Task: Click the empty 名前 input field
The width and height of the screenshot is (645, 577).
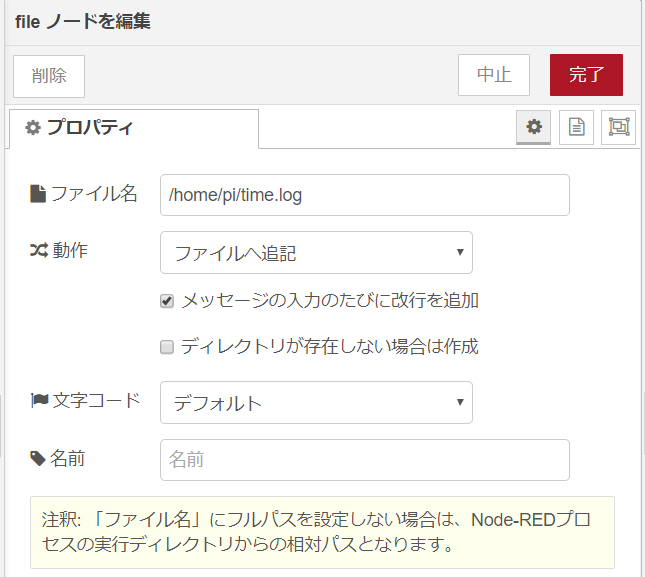Action: (365, 460)
